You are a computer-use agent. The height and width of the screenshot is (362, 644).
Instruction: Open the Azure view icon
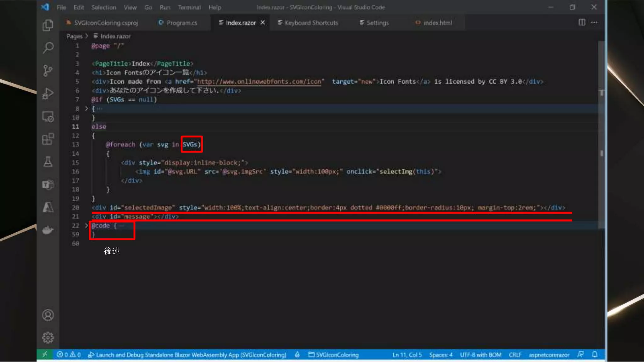click(48, 207)
